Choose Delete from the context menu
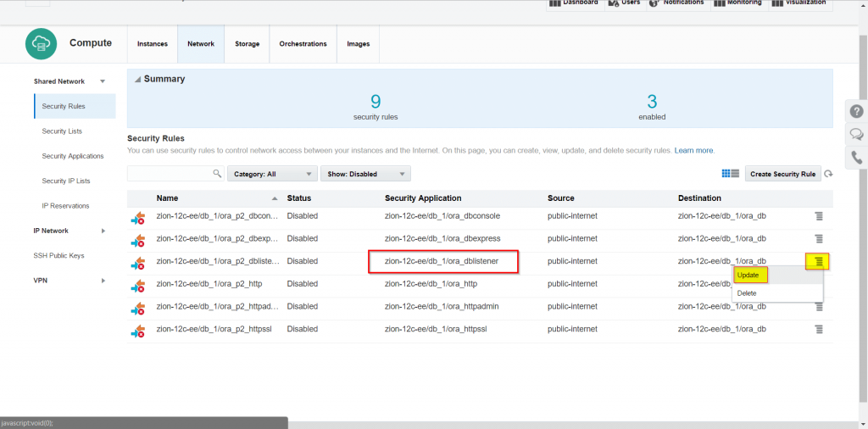 [x=747, y=293]
